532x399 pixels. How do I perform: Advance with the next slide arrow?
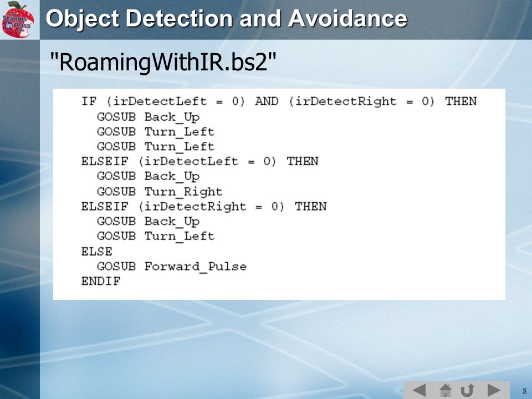coord(494,390)
